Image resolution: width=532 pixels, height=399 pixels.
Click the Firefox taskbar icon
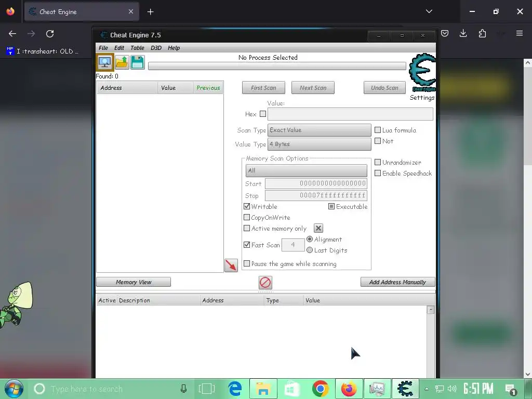349,389
